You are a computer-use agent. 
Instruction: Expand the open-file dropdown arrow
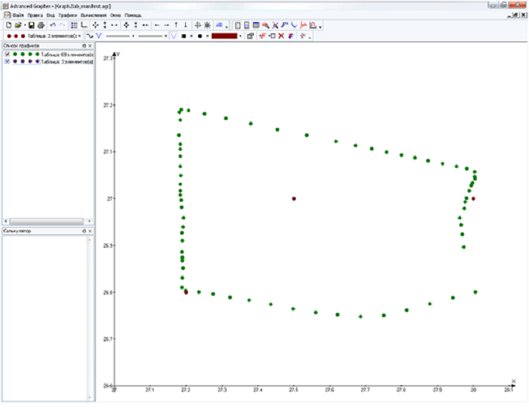tap(24, 25)
